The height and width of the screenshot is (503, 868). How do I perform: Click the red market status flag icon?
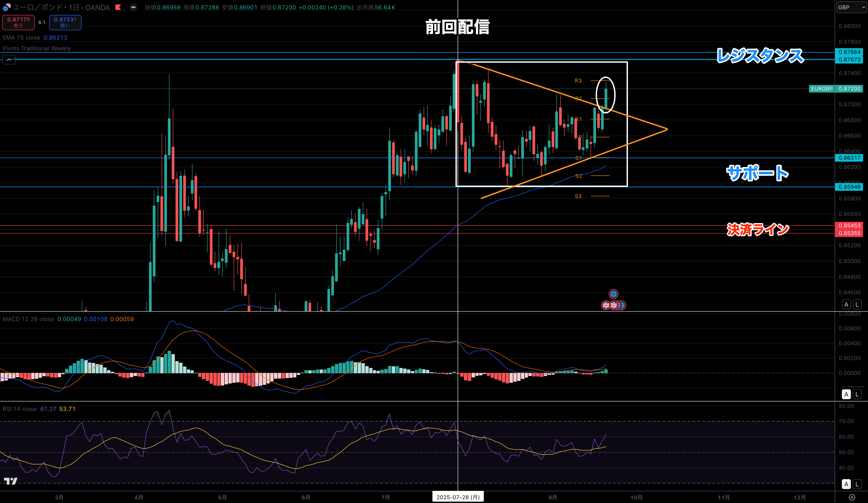(118, 7)
